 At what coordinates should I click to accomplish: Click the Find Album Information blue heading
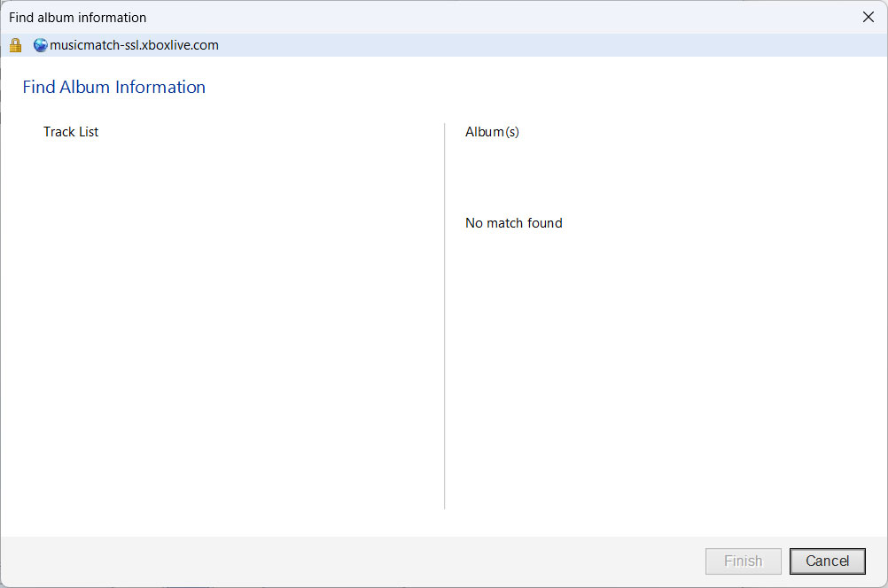[x=113, y=87]
